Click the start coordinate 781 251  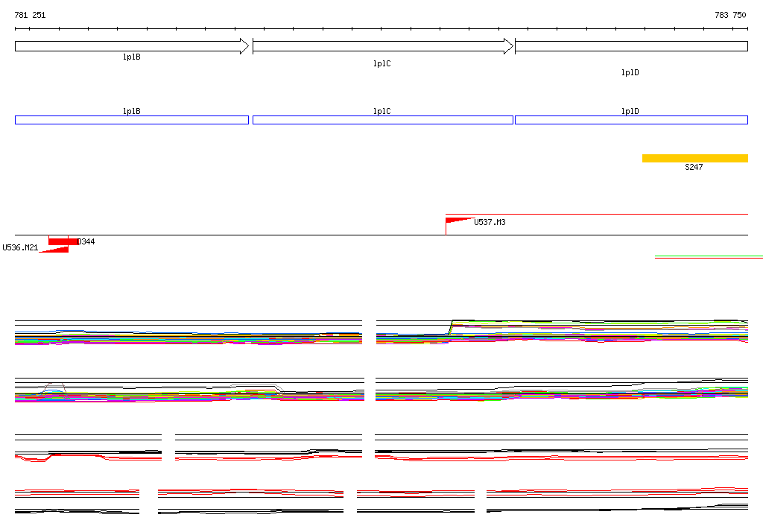30,15
